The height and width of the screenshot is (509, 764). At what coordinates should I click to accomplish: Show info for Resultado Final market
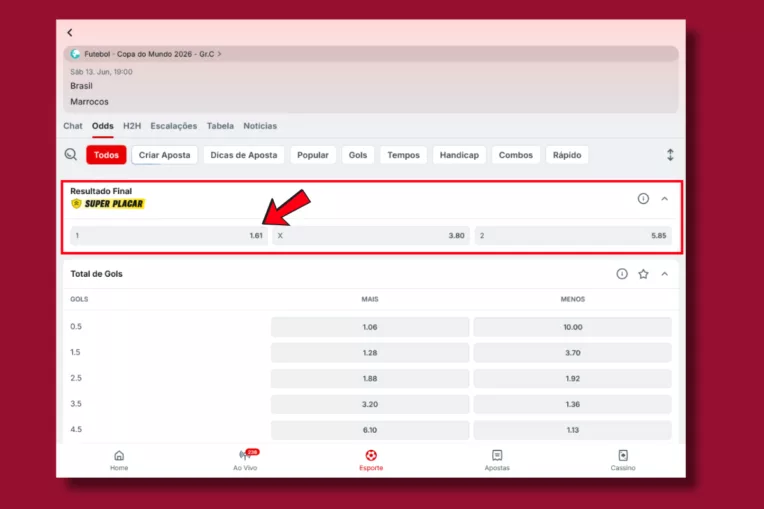pyautogui.click(x=643, y=199)
